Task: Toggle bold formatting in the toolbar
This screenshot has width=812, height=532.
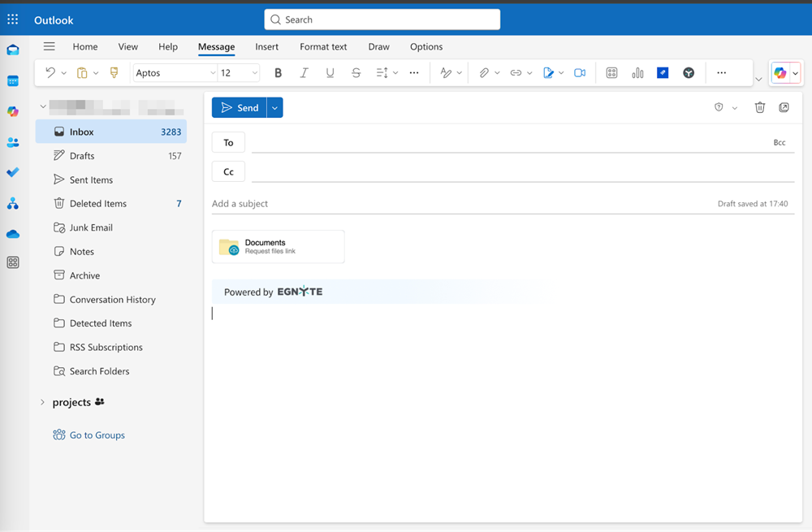Action: point(278,73)
